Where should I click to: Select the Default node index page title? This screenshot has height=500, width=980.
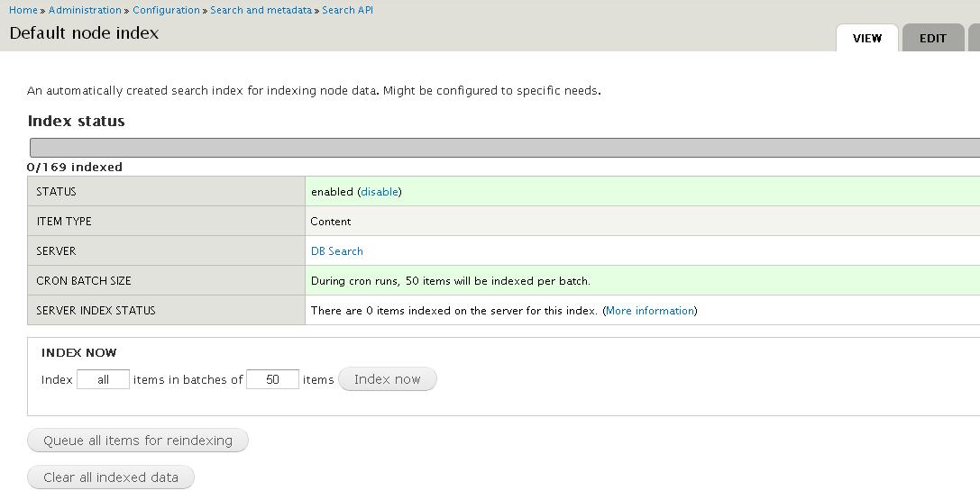pyautogui.click(x=85, y=33)
